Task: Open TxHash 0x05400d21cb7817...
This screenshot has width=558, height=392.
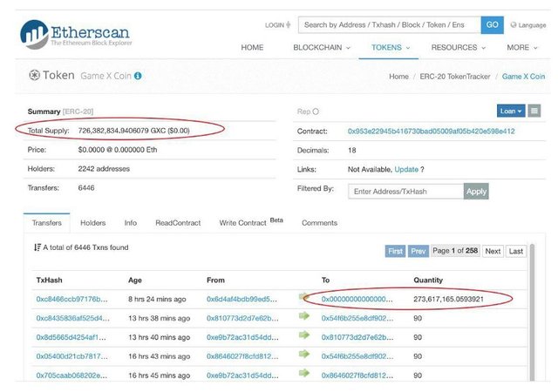Action: [x=71, y=356]
